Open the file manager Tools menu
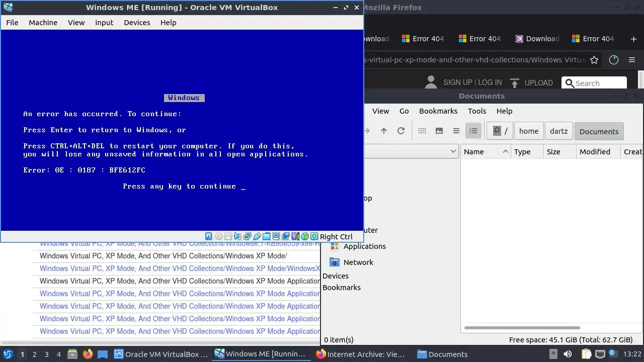Viewport: 644px width, 362px height. tap(477, 111)
